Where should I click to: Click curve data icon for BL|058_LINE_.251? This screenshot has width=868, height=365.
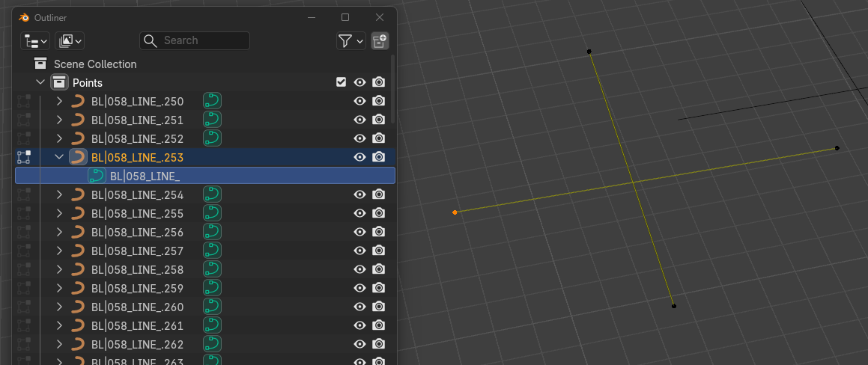212,120
